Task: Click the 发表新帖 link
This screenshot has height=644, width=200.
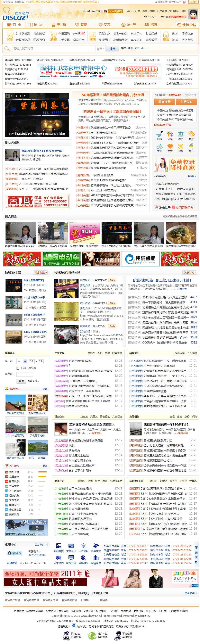Action: (190, 272)
